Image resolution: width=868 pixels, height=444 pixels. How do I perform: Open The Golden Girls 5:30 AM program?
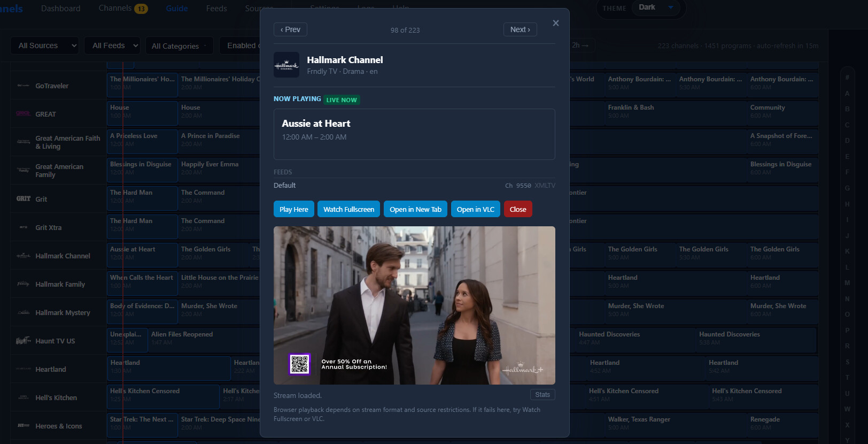point(711,255)
